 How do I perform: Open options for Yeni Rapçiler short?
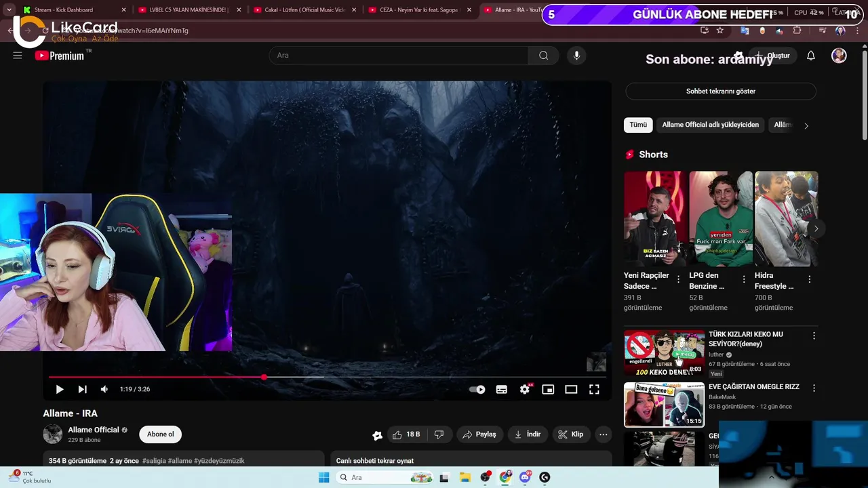tap(679, 279)
